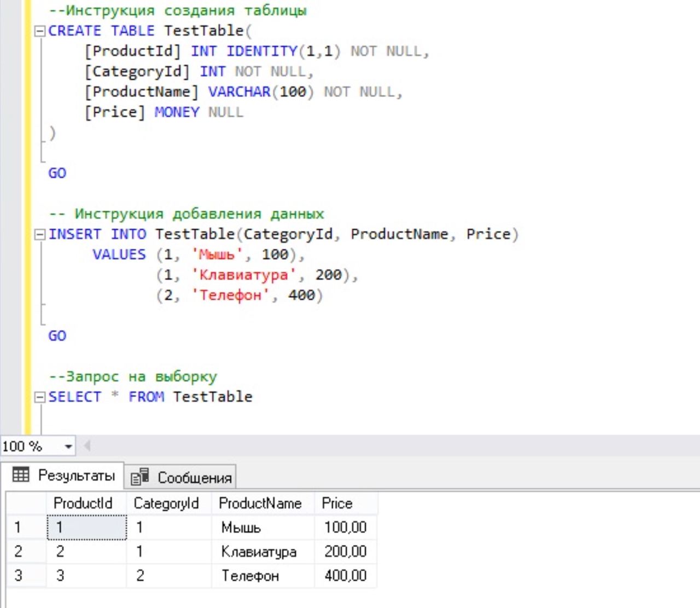Collapse the INSERT INTO code block
The width and height of the screenshot is (700, 608).
(39, 235)
